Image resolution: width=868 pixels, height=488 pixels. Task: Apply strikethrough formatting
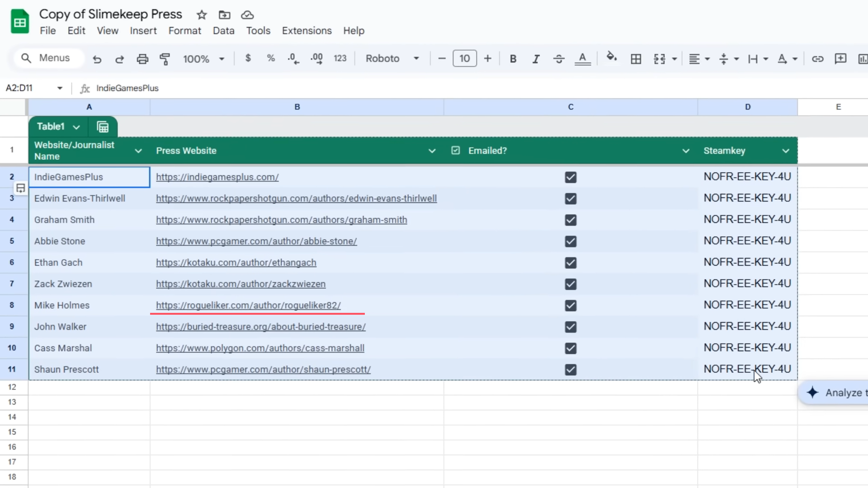pyautogui.click(x=559, y=59)
